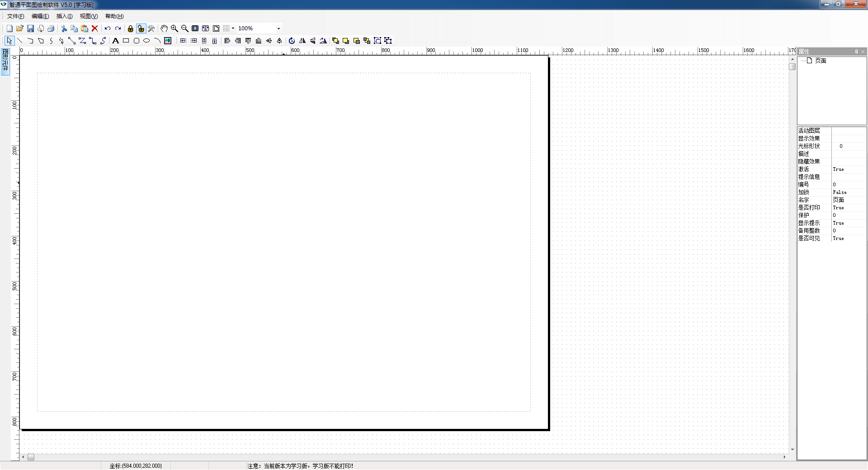The width and height of the screenshot is (868, 470).
Task: Click the rotate icon in the toolbar
Action: click(x=292, y=41)
